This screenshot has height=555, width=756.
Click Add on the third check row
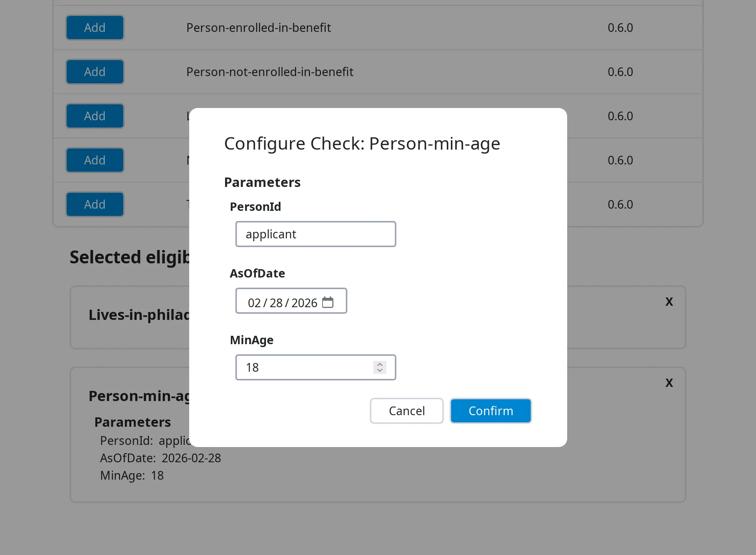coord(95,116)
